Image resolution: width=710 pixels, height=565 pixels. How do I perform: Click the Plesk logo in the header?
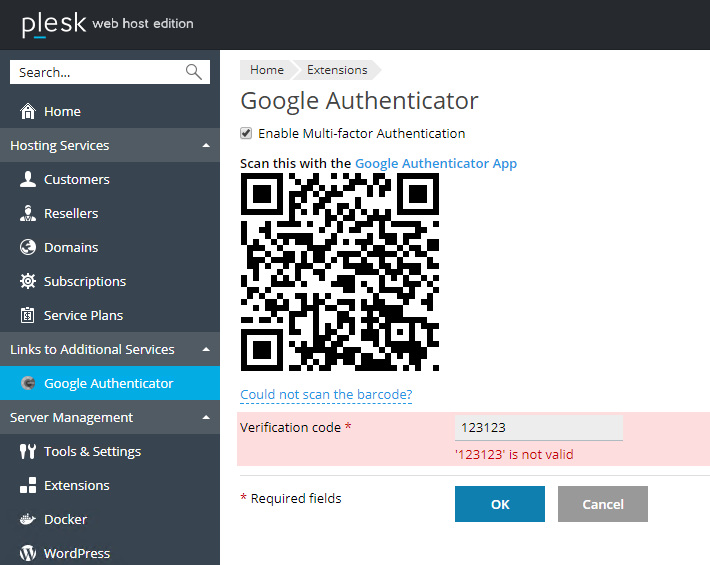pyautogui.click(x=53, y=24)
